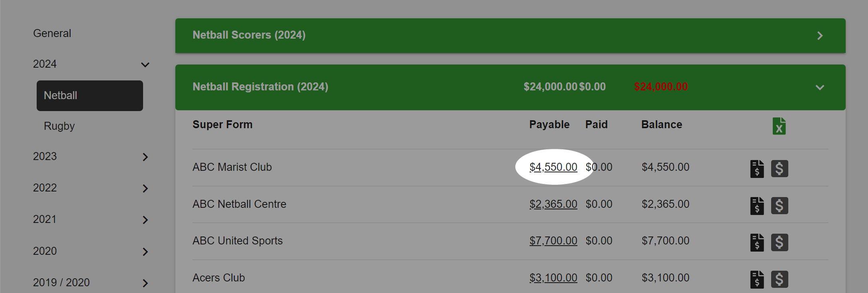Collapse the Netball Registration (2024) panel

820,88
